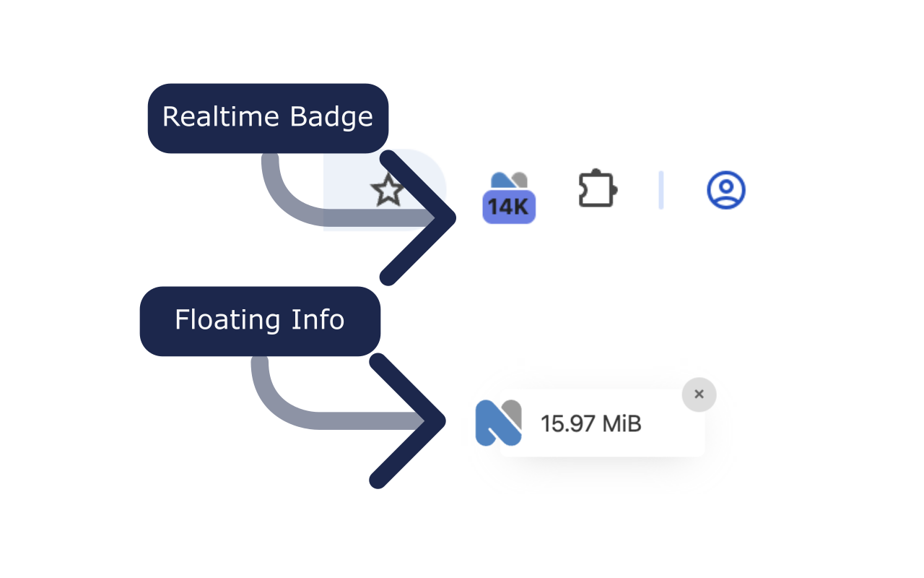Screen dimensions: 924x578
Task: Click the browser profile avatar icon
Action: (x=726, y=189)
